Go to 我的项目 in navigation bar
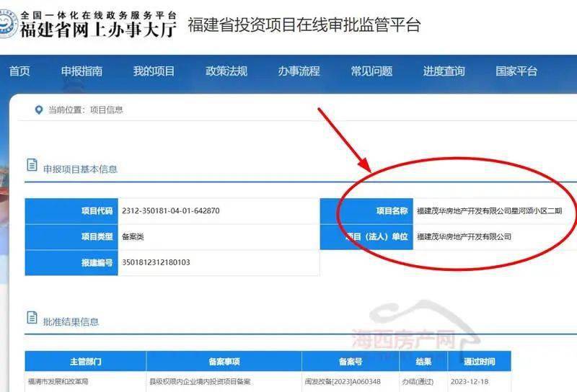 tap(154, 71)
